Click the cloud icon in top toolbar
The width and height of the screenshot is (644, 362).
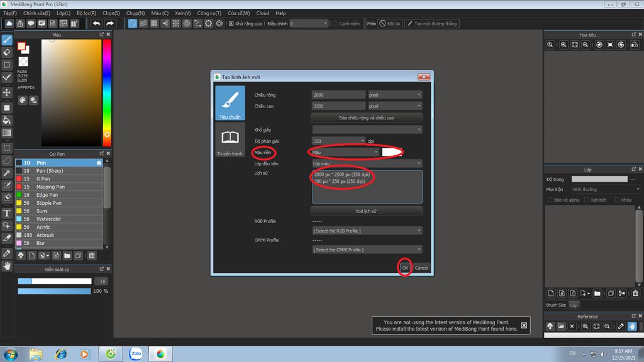click(9, 23)
